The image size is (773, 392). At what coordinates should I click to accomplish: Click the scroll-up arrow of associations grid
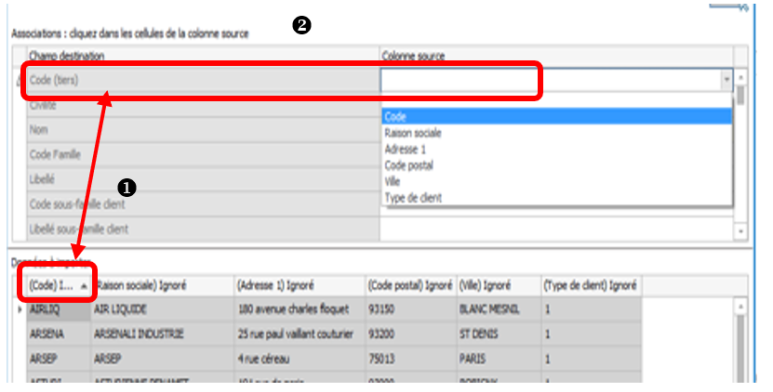click(740, 77)
